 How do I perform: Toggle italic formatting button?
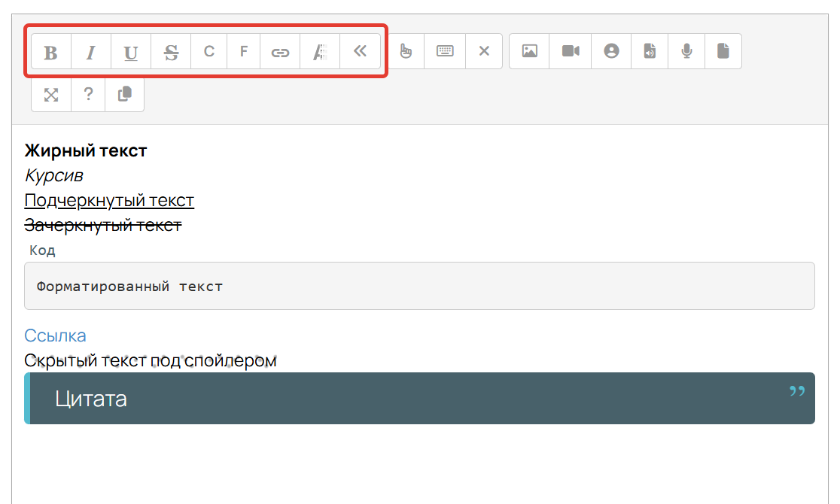click(91, 51)
